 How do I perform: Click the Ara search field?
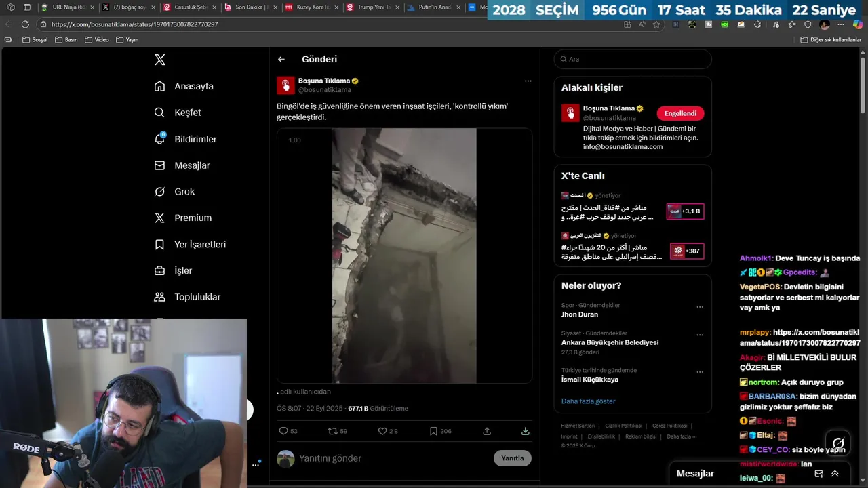633,59
